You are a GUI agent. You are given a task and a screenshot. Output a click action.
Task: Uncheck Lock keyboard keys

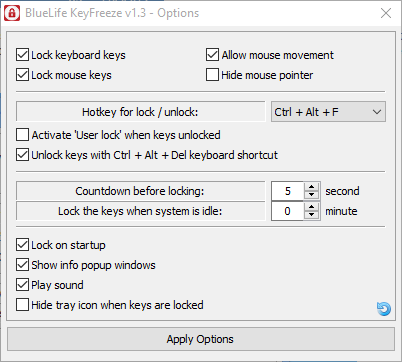point(22,55)
